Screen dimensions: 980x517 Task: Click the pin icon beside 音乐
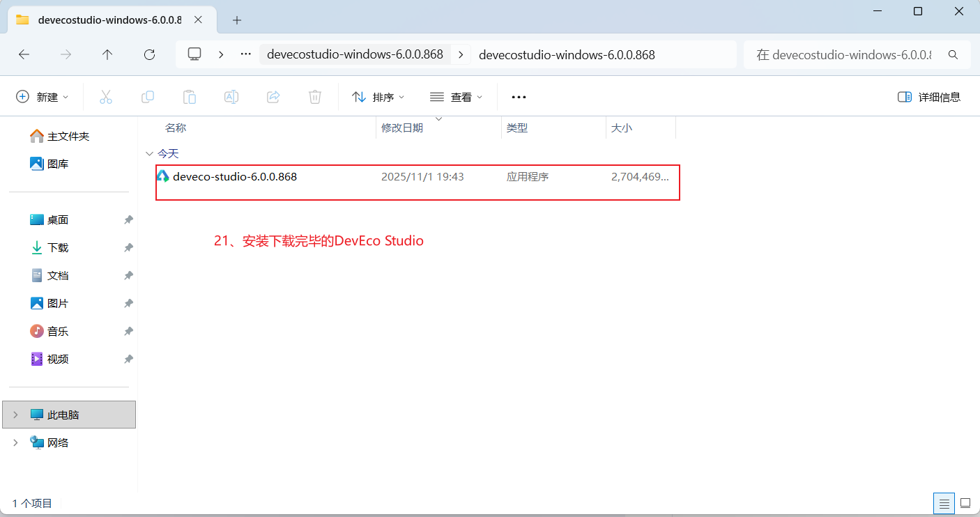(x=128, y=331)
